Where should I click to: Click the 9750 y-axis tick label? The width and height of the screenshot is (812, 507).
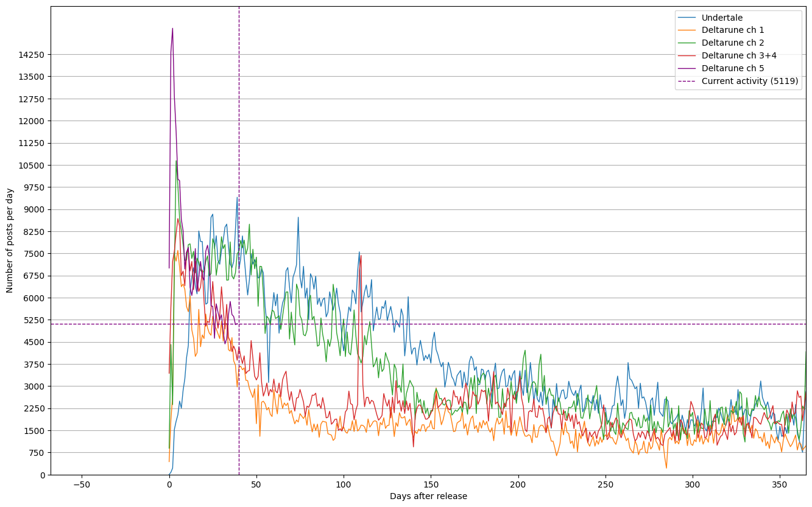[x=36, y=187]
